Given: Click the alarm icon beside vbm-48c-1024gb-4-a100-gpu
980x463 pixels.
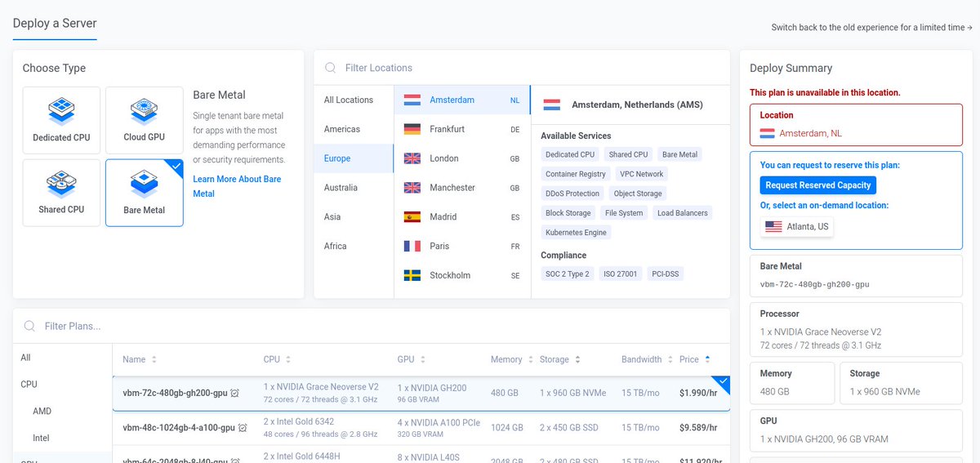Looking at the screenshot, I should click(x=243, y=428).
